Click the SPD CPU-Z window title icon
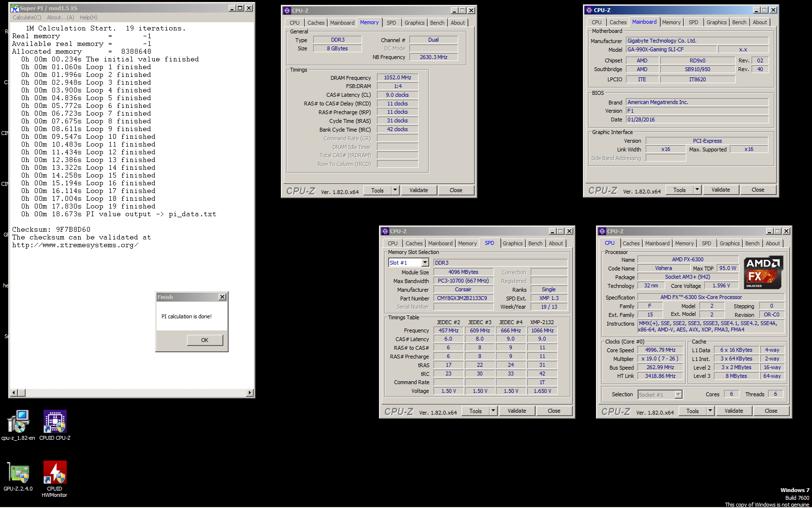Screen dimensions: 812x508 click(x=385, y=231)
